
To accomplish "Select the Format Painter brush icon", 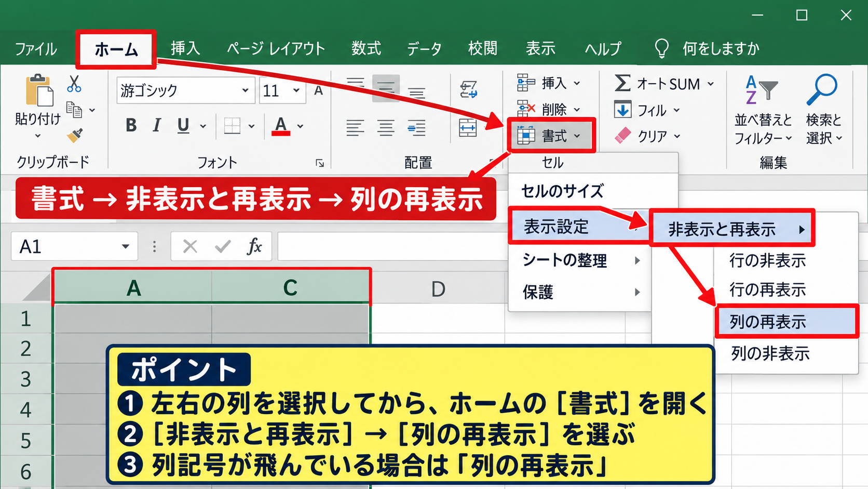I will pos(75,136).
